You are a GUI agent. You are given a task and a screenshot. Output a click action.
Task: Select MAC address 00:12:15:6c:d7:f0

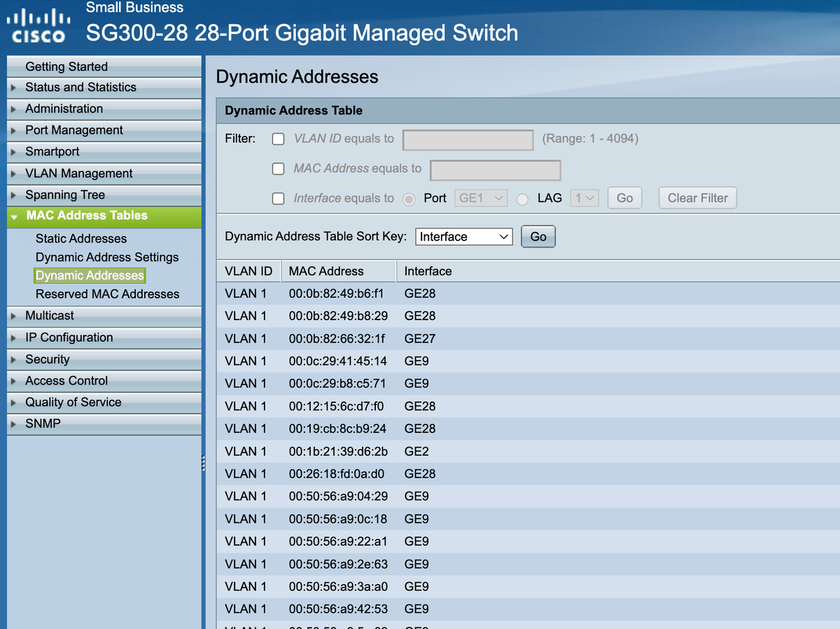336,406
